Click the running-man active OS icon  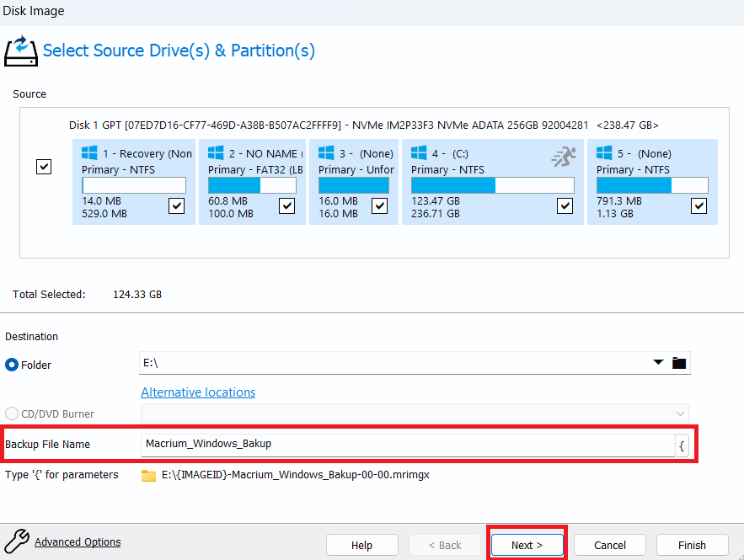click(x=564, y=157)
